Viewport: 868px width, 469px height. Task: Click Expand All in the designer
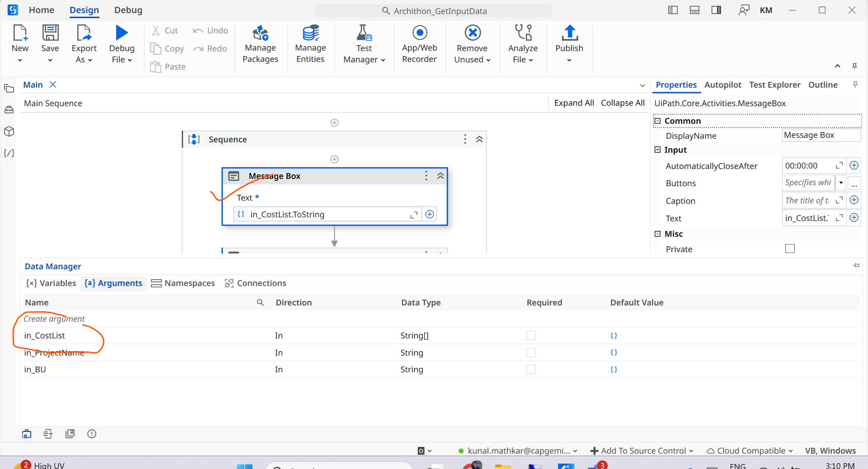[x=574, y=103]
